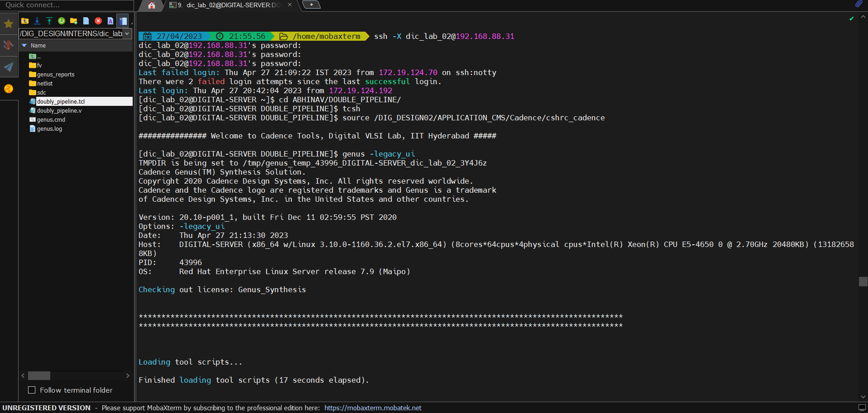This screenshot has width=868, height=413.
Task: Expand the new tab plus button
Action: coord(311,5)
